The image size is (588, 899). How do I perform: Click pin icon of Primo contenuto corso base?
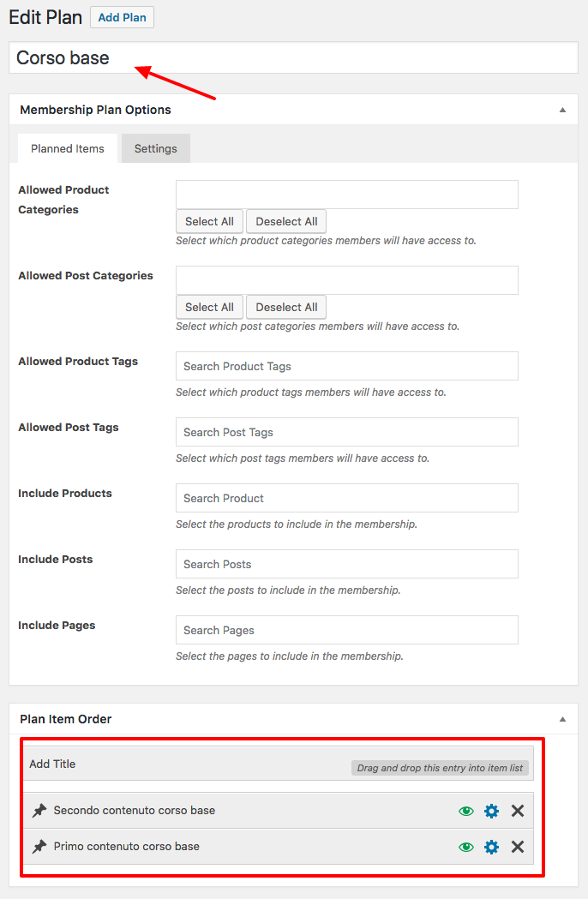[x=39, y=847]
